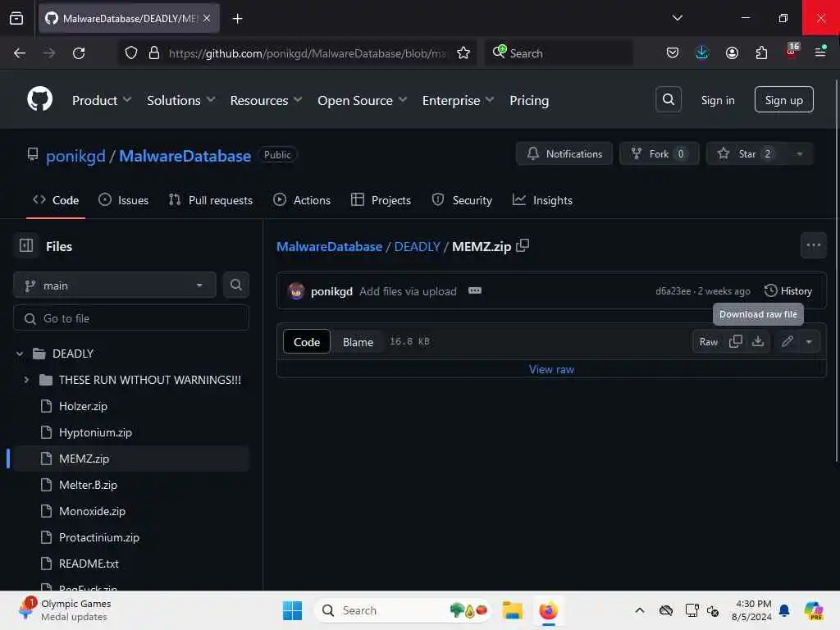Show hidden system tray icons
This screenshot has width=840, height=630.
(639, 610)
